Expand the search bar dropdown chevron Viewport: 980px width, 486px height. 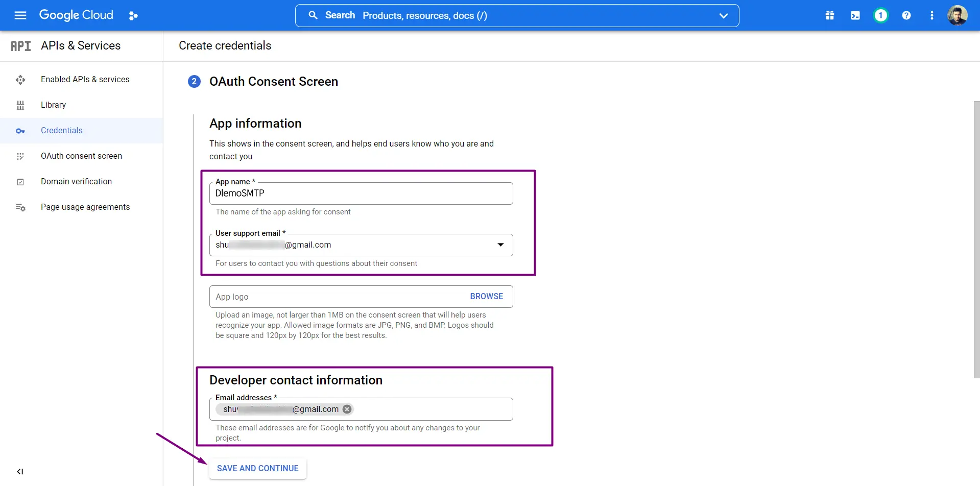(723, 16)
